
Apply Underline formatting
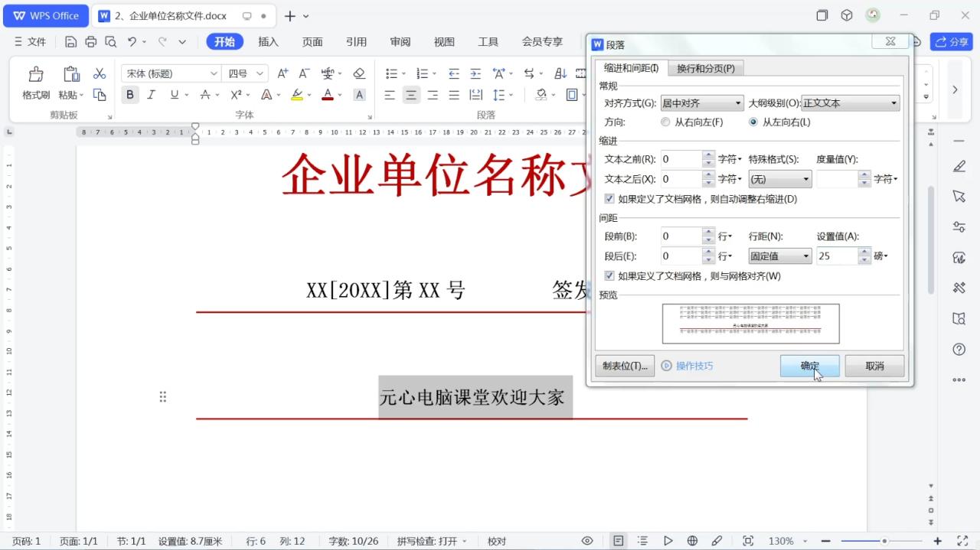pyautogui.click(x=175, y=95)
